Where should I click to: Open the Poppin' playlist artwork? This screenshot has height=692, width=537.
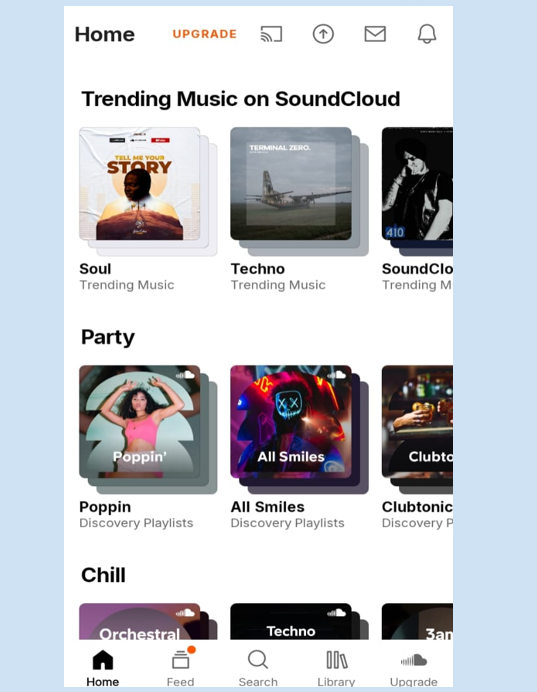tap(139, 421)
